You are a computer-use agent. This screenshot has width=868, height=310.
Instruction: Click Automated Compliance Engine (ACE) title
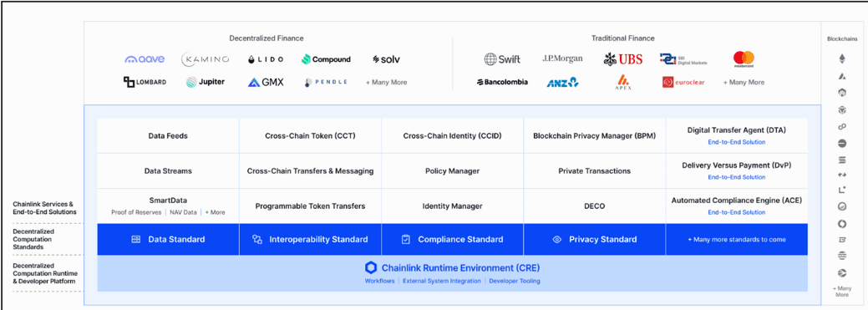(736, 201)
